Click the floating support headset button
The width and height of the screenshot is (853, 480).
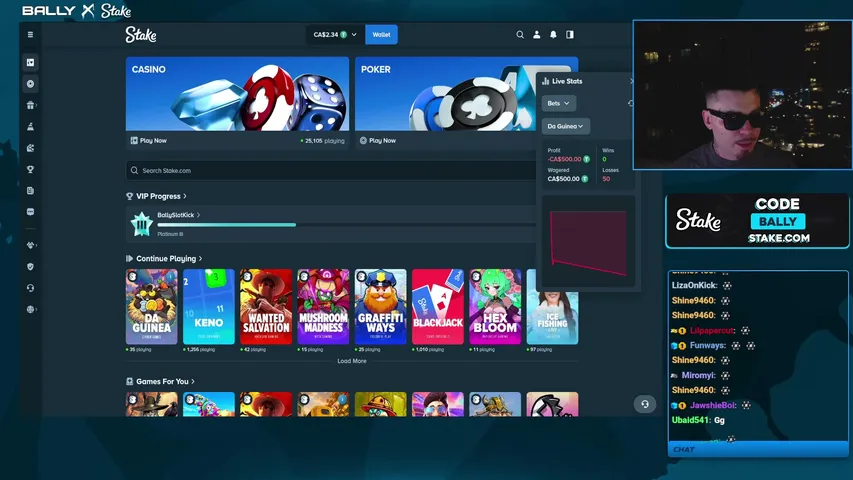click(645, 404)
